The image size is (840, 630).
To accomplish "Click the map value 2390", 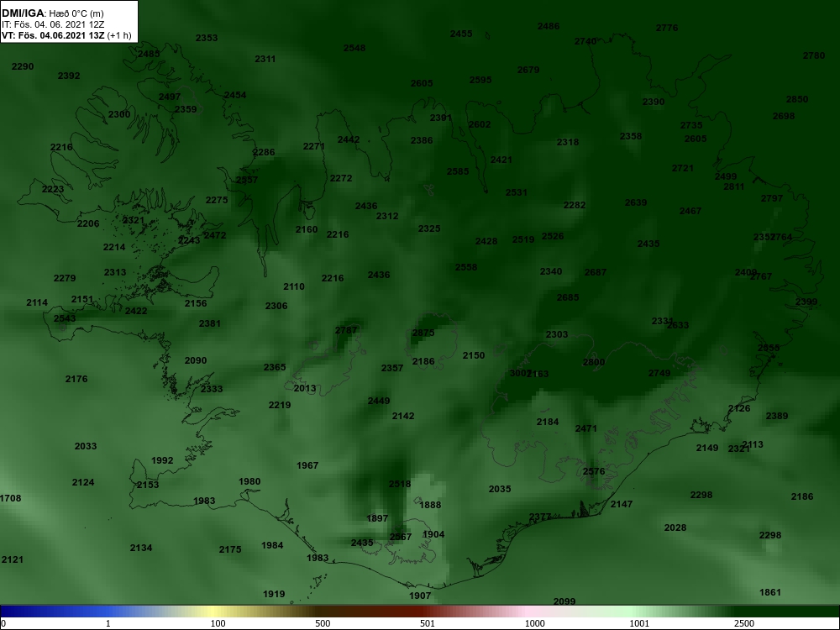I will pyautogui.click(x=653, y=102).
